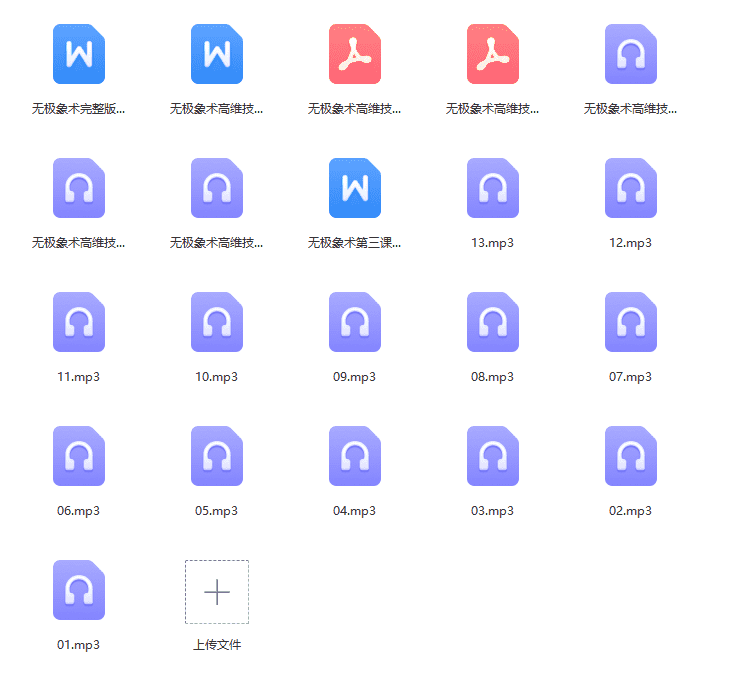Select the 无极象术第三课 Word file icon
The image size is (732, 675).
coord(355,188)
